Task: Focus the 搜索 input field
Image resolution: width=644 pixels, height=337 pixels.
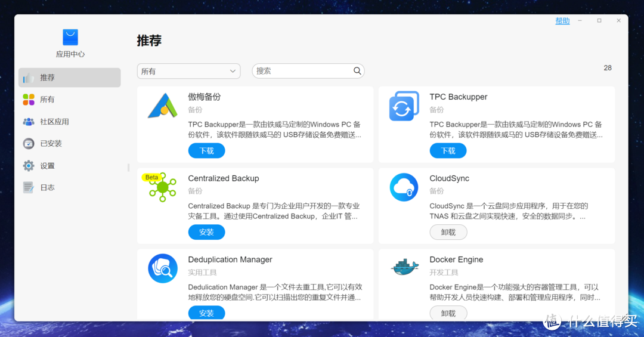Action: point(302,71)
